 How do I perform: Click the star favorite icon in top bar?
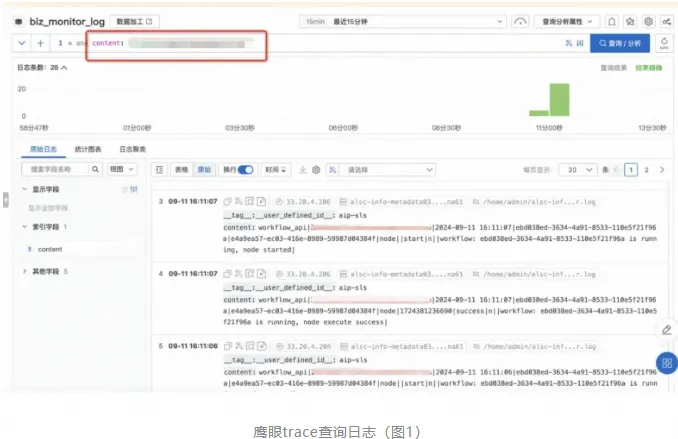click(x=630, y=22)
